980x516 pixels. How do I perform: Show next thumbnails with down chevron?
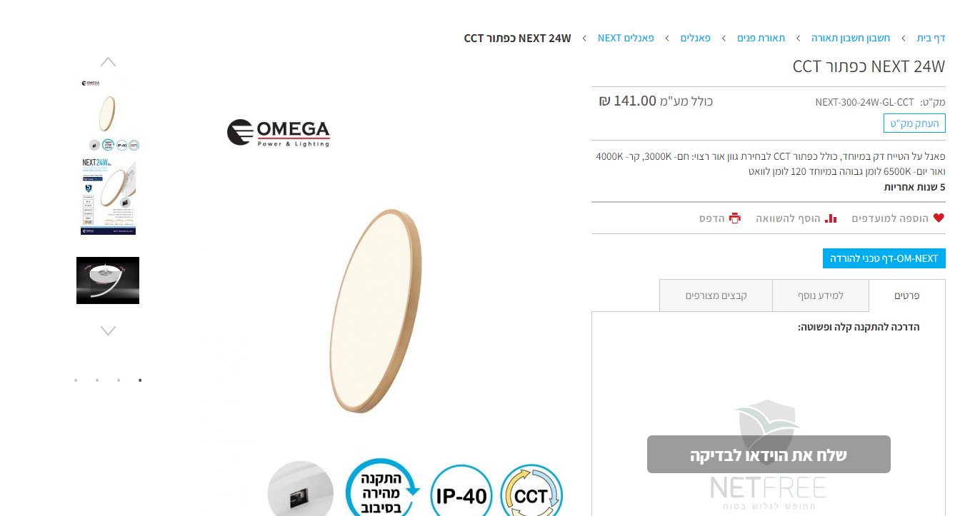[x=108, y=330]
